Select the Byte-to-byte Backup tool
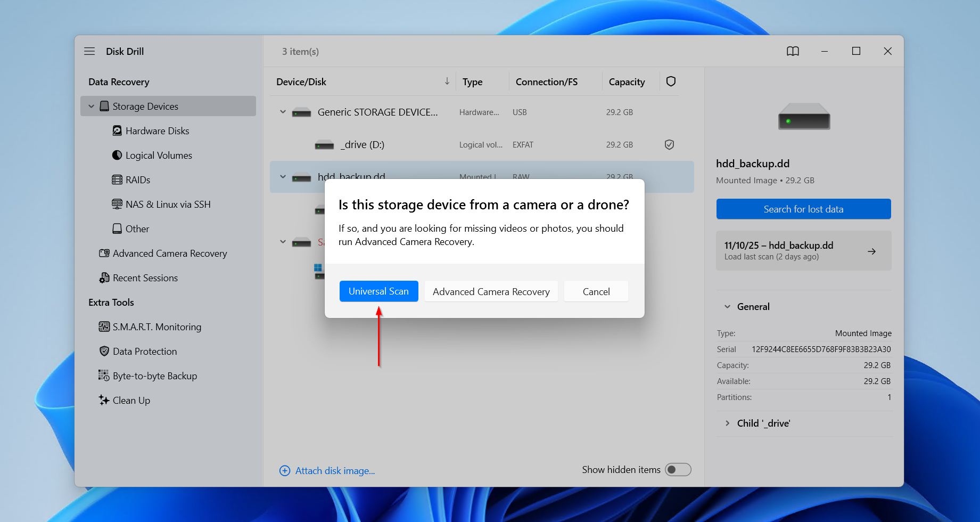980x522 pixels. tap(103, 376)
